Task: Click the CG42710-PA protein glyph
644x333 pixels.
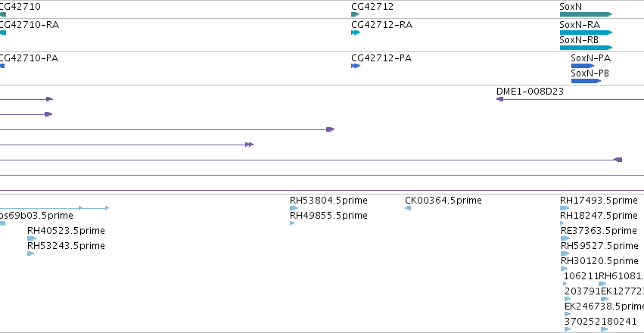Action: 2,66
